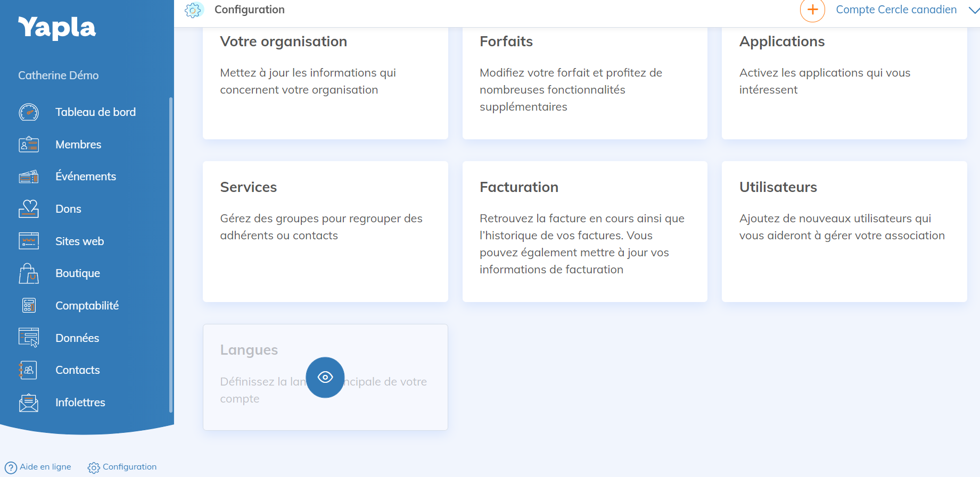The image size is (980, 477).
Task: Click the Données sidebar icon
Action: tap(29, 338)
